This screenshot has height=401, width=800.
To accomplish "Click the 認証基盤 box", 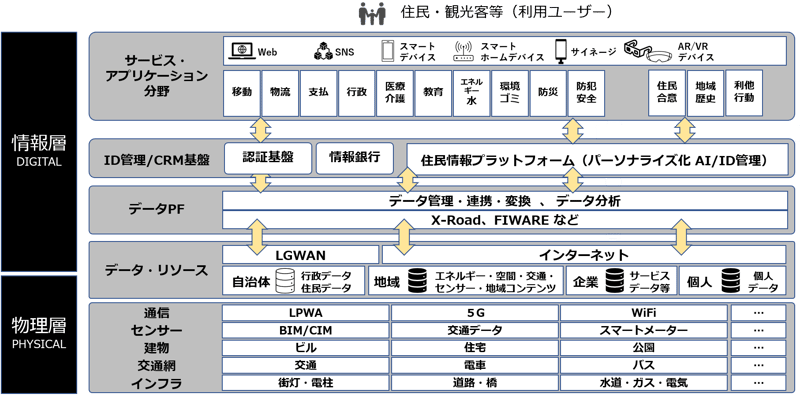I will tap(268, 158).
